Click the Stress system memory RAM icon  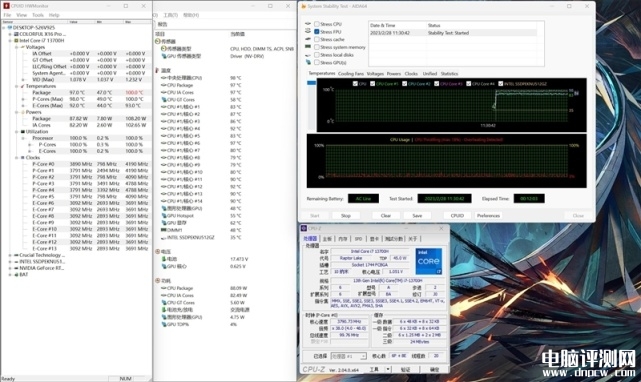click(308, 47)
